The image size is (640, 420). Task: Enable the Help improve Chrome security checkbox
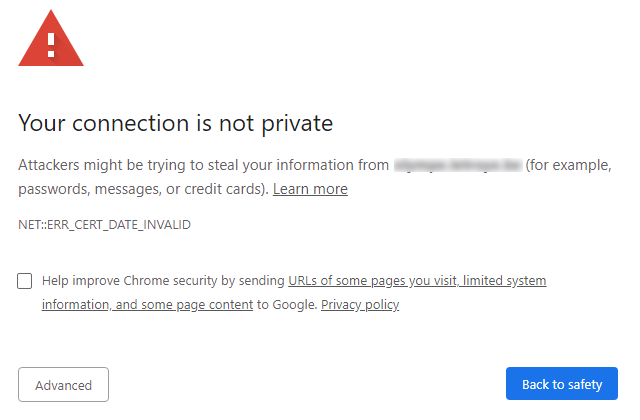pos(24,281)
